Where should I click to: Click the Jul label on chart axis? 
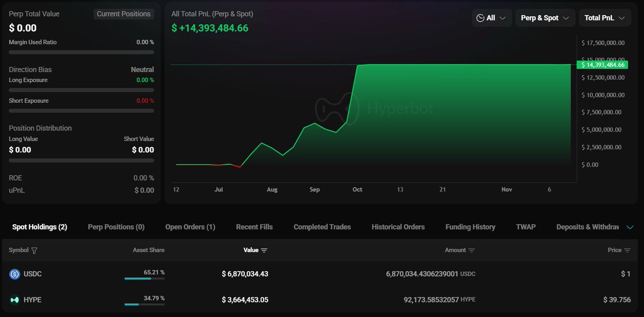[218, 190]
